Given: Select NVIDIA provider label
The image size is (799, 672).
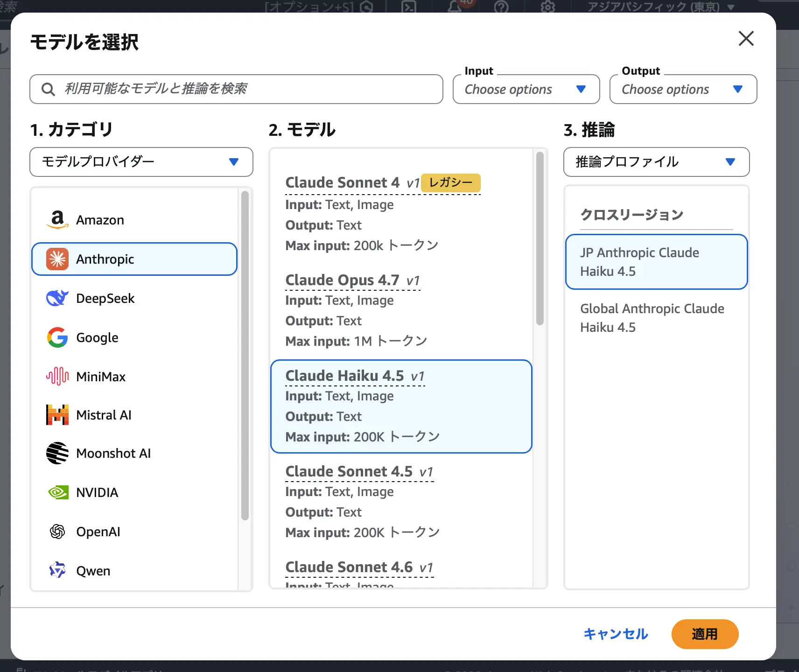Looking at the screenshot, I should [97, 492].
